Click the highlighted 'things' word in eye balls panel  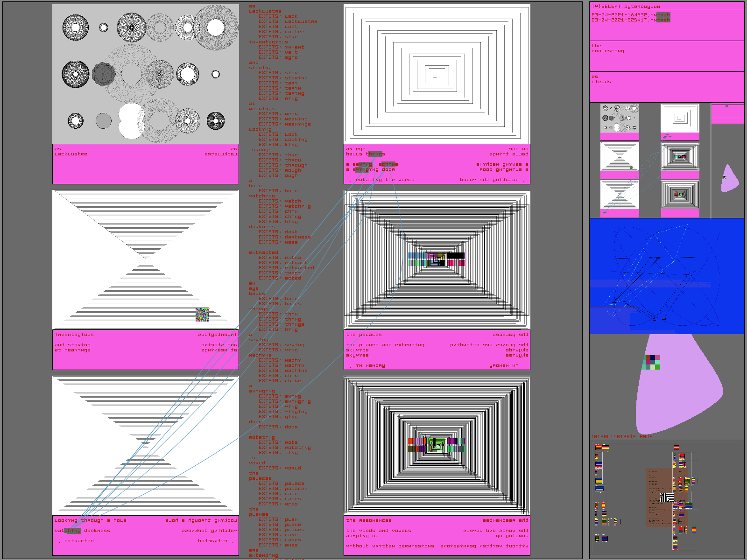coord(375,154)
